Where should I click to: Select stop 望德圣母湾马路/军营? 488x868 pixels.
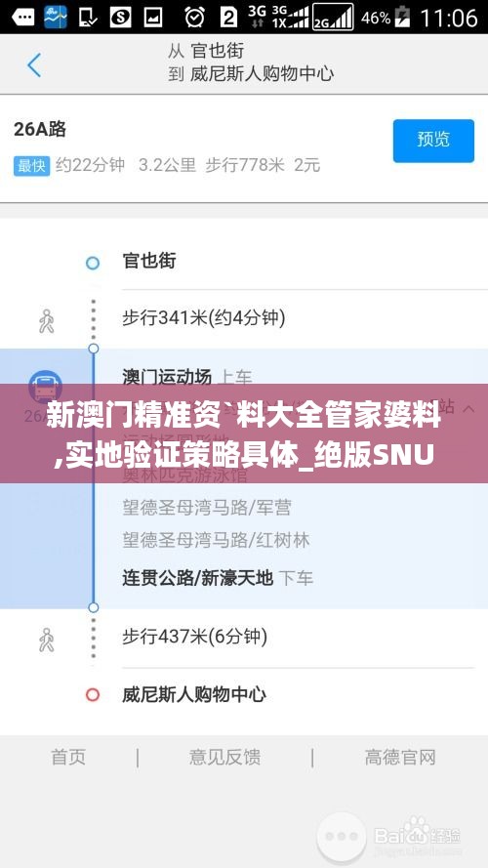click(207, 507)
